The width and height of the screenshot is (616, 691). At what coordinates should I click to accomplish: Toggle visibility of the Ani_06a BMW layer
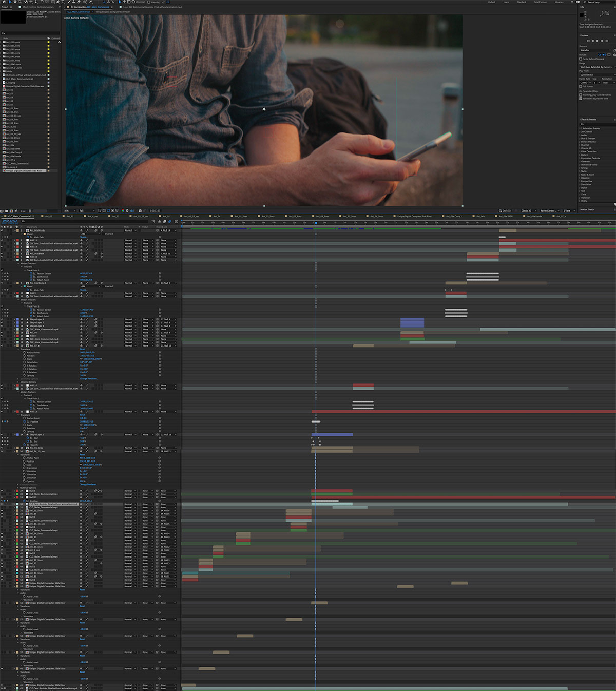[x=2, y=254]
